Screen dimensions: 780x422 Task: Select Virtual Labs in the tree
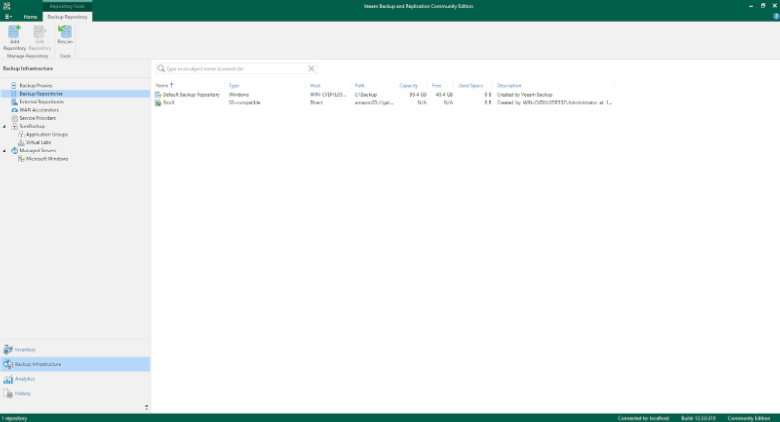point(38,142)
